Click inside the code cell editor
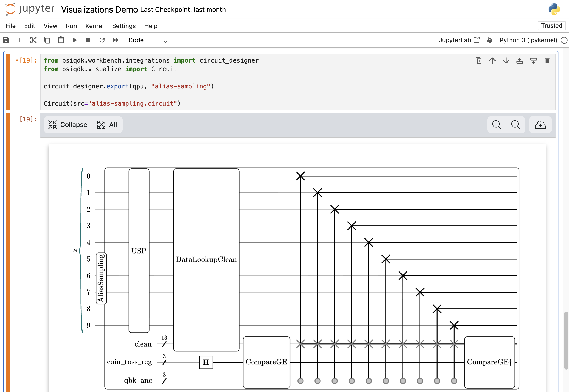This screenshot has height=392, width=569. click(x=297, y=82)
